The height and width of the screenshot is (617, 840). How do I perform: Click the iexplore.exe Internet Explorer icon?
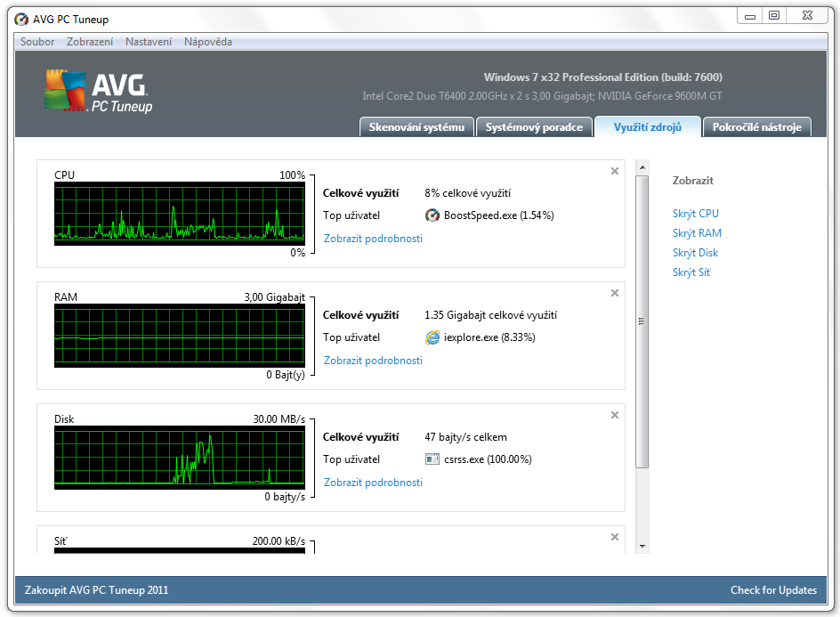432,337
